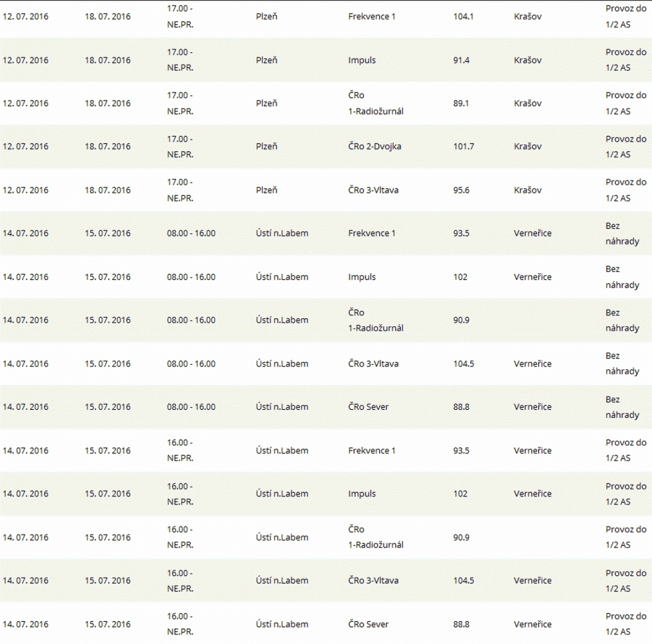Click ČRo 1-Radiožurnál in the 89.1 row
This screenshot has height=644, width=652.
[375, 103]
